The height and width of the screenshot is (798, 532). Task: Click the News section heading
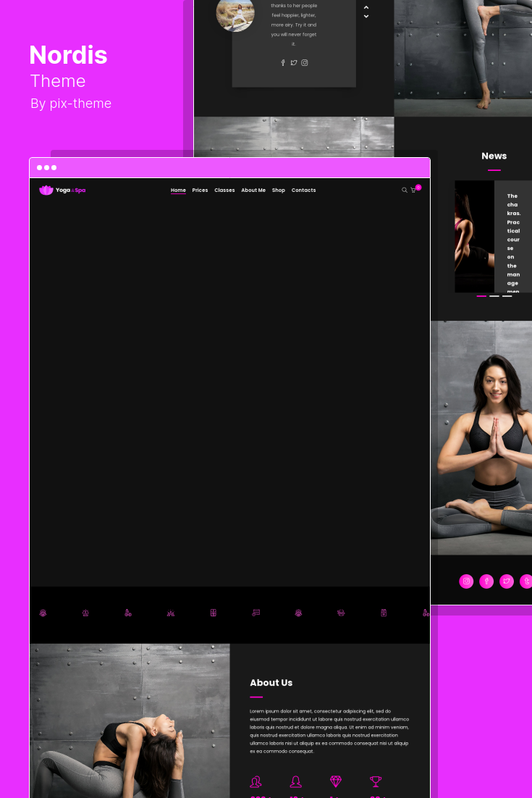click(494, 156)
